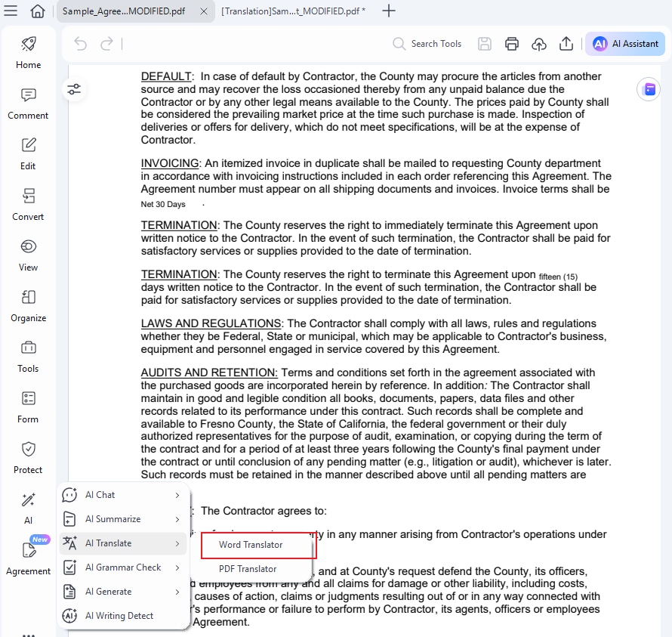Close the Sample_Agree...MODIFIED.pdf tab

click(204, 11)
